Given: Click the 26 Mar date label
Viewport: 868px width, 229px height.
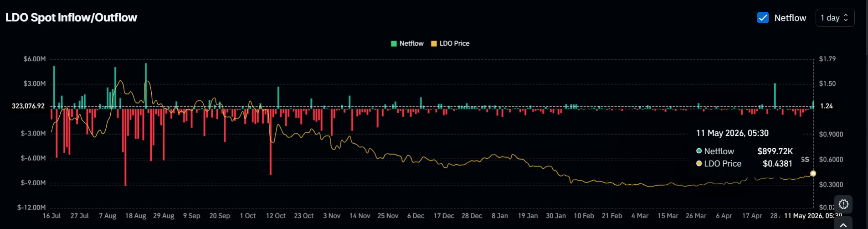Looking at the screenshot, I should pyautogui.click(x=696, y=216).
